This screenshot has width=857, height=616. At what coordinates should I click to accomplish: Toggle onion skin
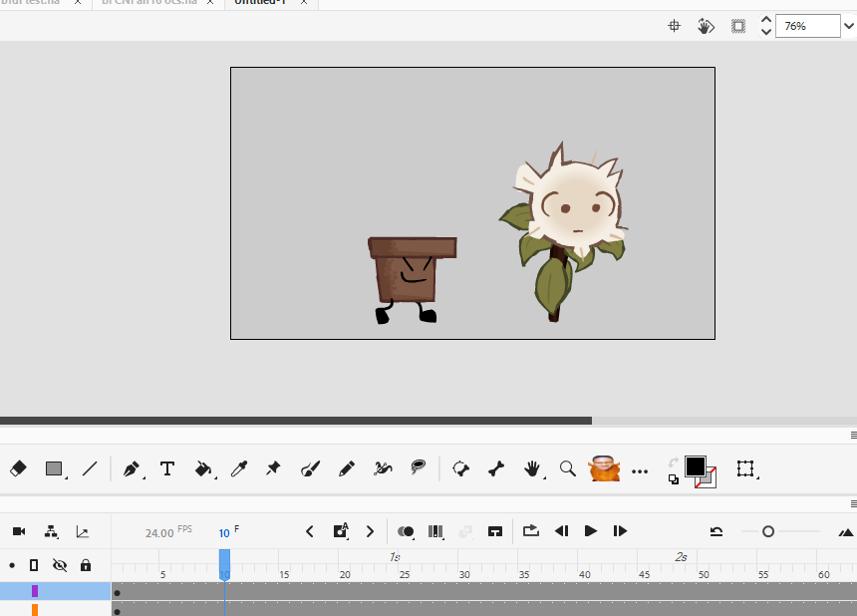coord(406,531)
